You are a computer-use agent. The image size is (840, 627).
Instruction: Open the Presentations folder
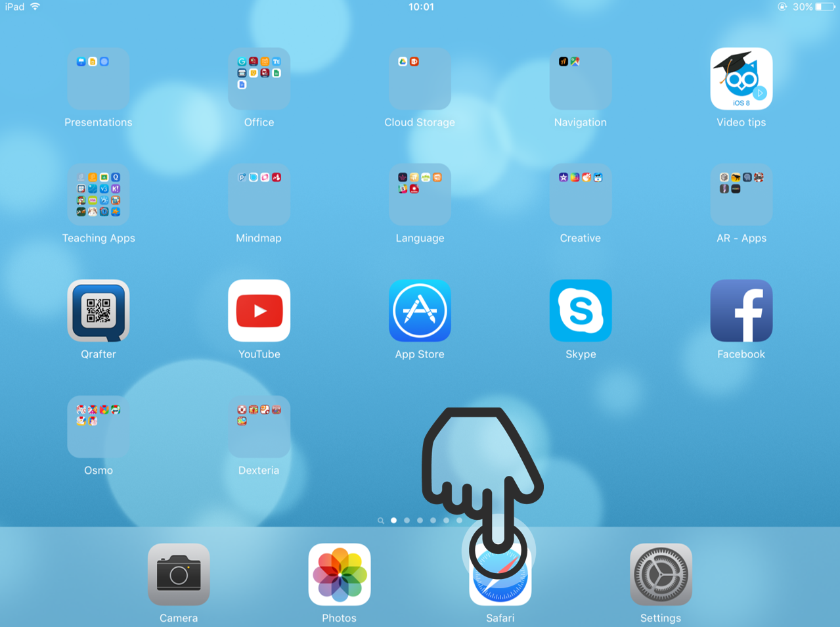tap(99, 79)
